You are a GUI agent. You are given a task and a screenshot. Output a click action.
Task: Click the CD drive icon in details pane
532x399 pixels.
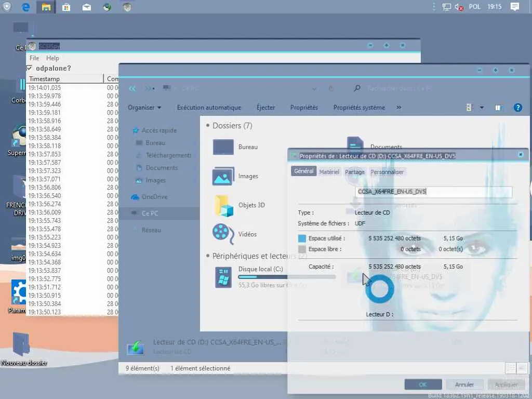pos(136,348)
